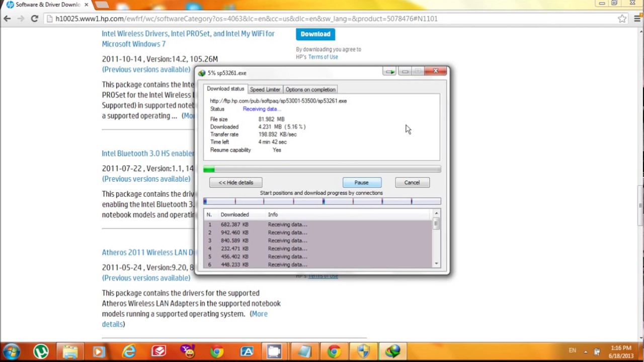The width and height of the screenshot is (644, 362).
Task: Open the red white app taskbar icon
Action: coord(158,351)
